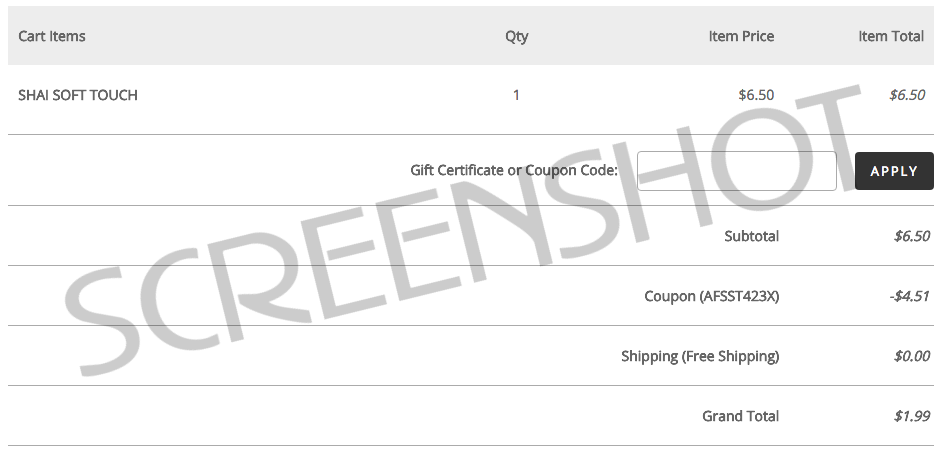Click the coupon discount -$4.51
943x464 pixels.
click(x=909, y=296)
